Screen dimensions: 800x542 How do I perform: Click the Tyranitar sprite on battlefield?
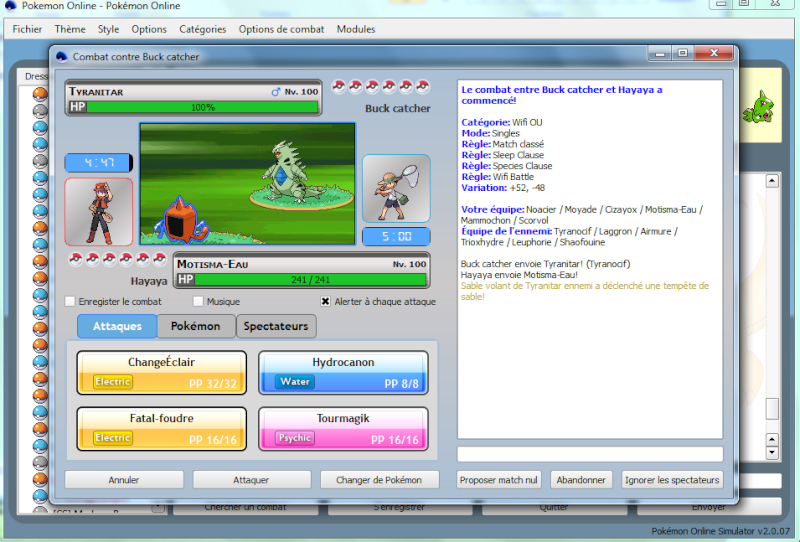[293, 172]
